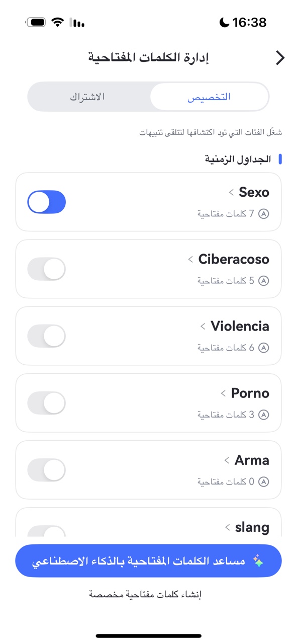
Task: Click the blue marker beside الجداول الزمنية heading
Action: tap(281, 158)
